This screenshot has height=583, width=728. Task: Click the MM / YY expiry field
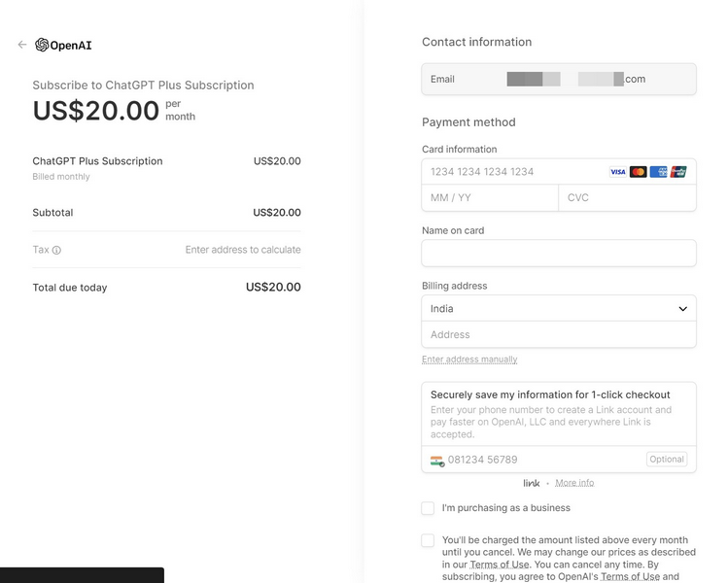tap(490, 198)
